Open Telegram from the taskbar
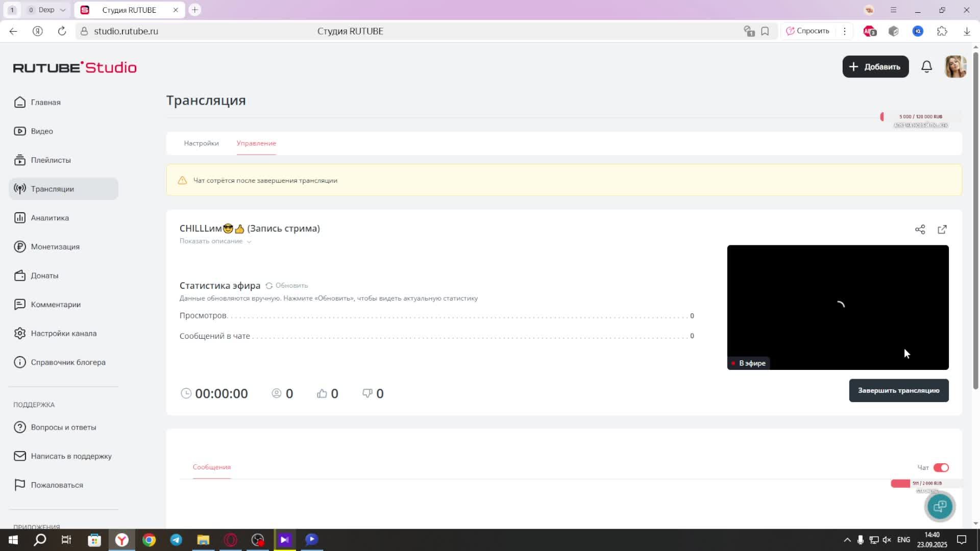 (176, 540)
